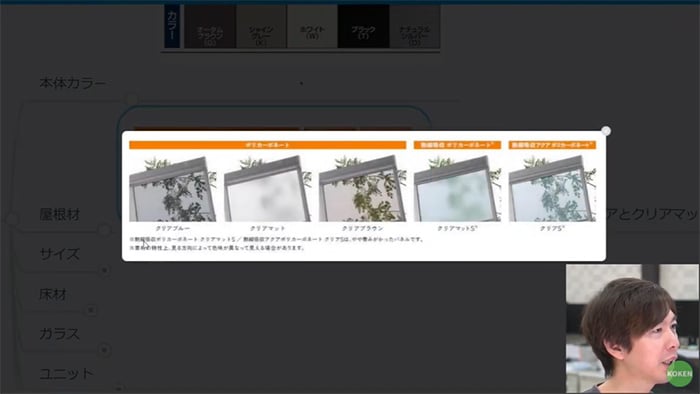Click the second footnote line about color appearance
This screenshot has width=700, height=394.
[217, 248]
